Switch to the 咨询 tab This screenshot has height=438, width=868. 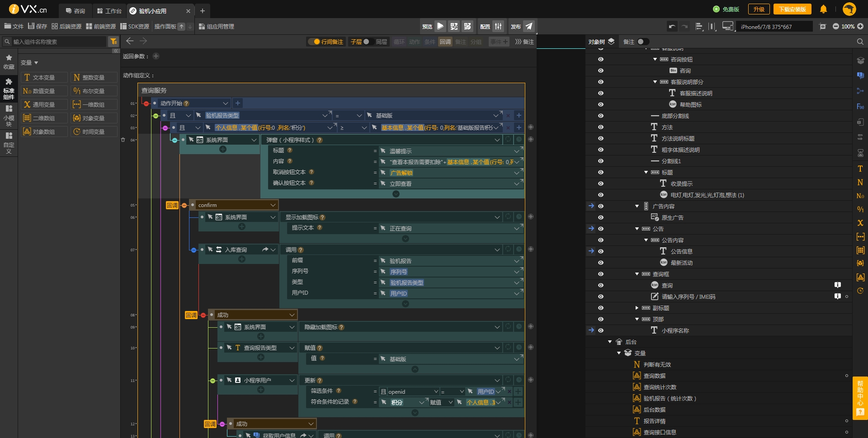[x=75, y=10]
